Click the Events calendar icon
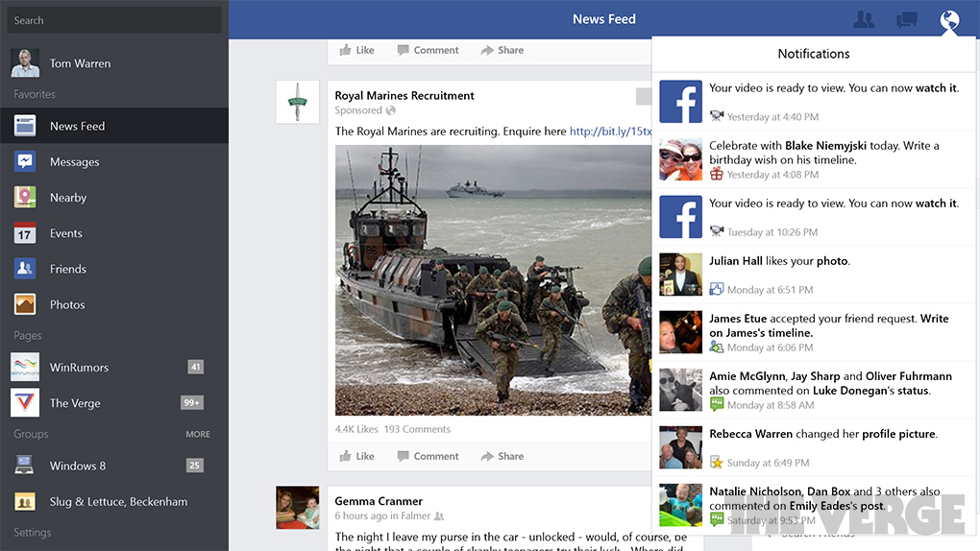 [x=25, y=233]
